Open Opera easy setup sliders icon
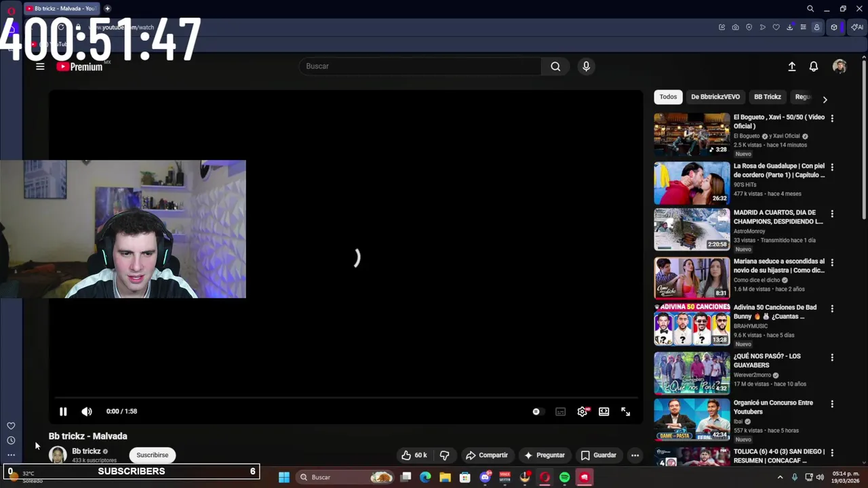 [803, 27]
